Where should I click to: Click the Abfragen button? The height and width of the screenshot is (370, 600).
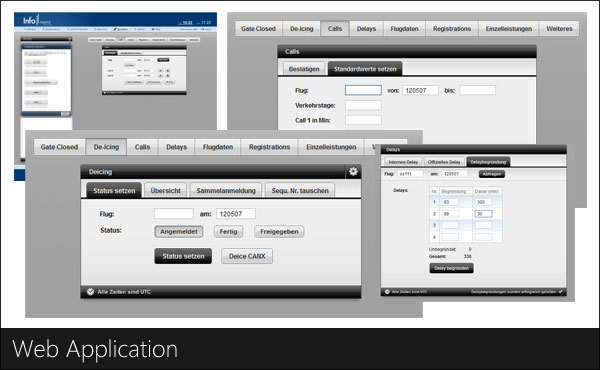(492, 174)
